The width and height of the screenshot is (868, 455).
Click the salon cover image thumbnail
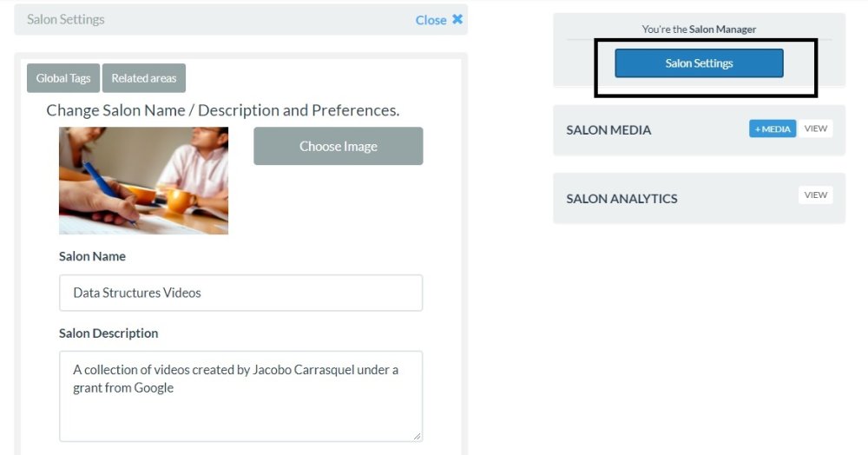pos(143,181)
